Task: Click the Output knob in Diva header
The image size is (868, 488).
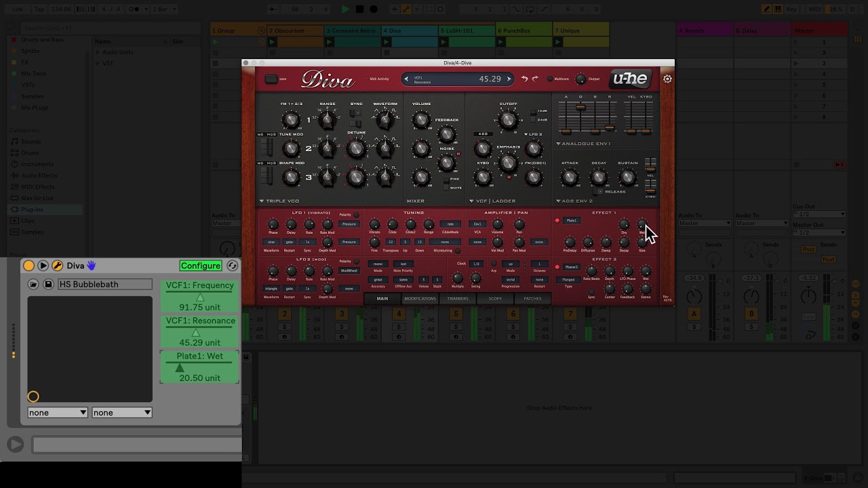Action: 580,79
